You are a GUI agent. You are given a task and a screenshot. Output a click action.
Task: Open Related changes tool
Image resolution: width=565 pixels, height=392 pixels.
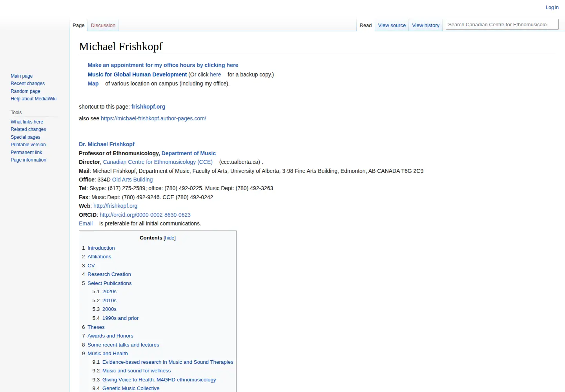click(x=28, y=129)
